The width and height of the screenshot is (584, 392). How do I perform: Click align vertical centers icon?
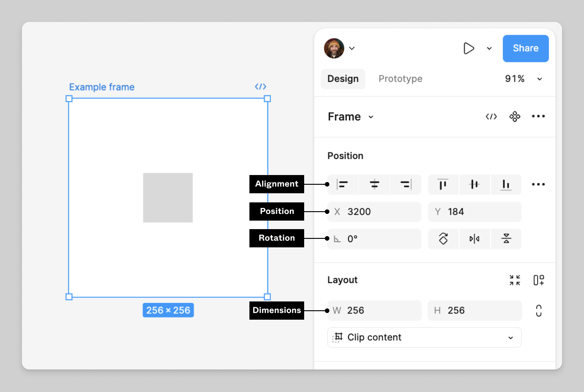(474, 184)
